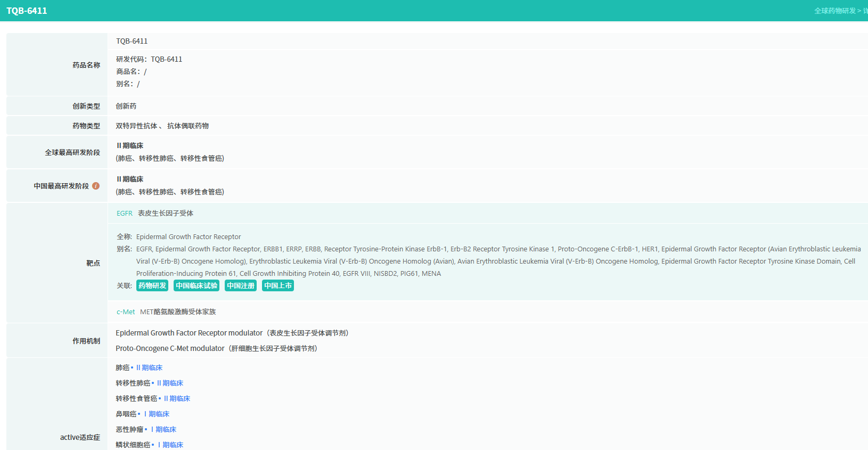The image size is (868, 450).
Task: Open II期临床 link for 转移性肺癌
Action: click(170, 383)
